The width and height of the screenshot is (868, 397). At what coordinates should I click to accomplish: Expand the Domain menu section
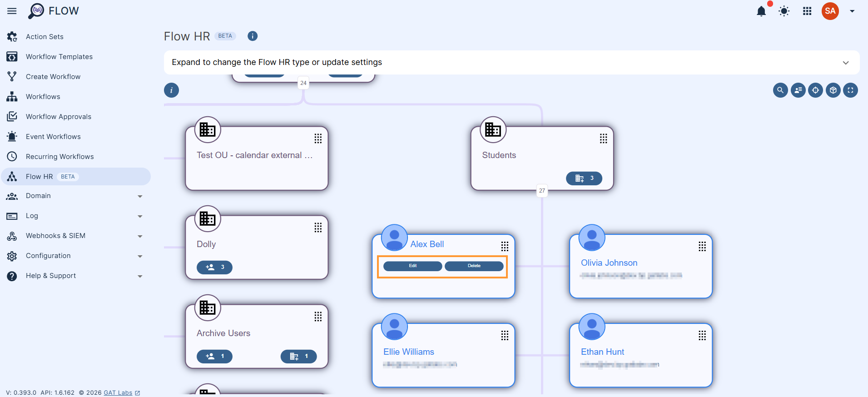(140, 196)
